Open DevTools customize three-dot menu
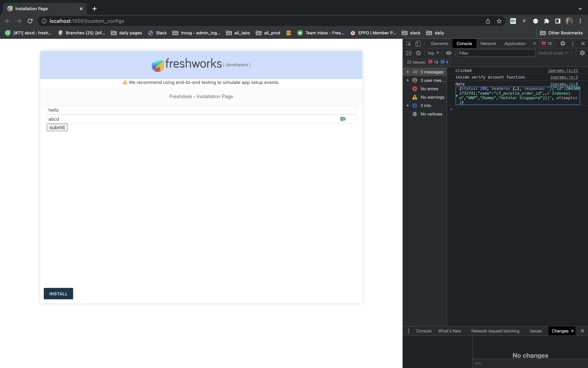Image resolution: width=588 pixels, height=368 pixels. click(x=573, y=44)
